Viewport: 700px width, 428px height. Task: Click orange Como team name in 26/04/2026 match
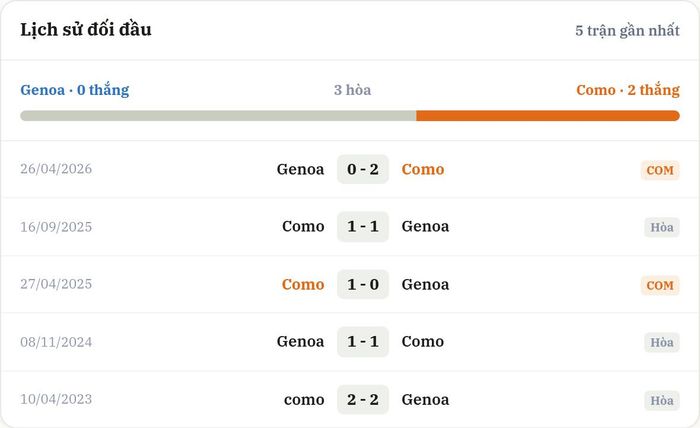pyautogui.click(x=423, y=169)
